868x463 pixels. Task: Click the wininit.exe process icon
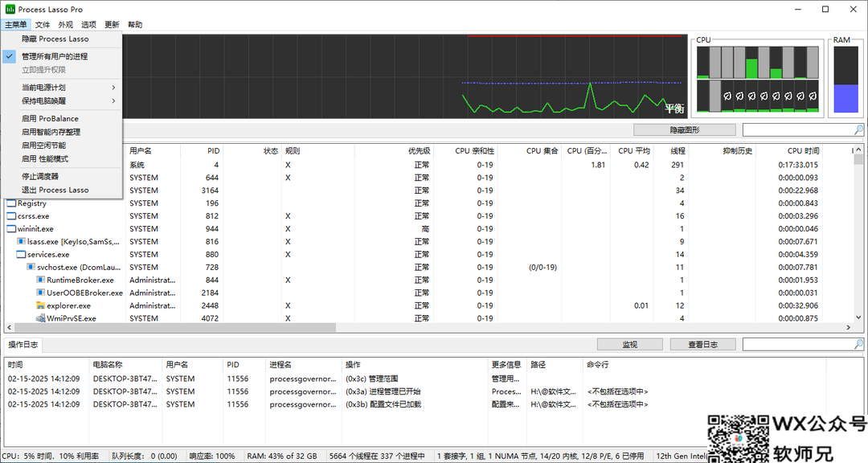[11, 229]
